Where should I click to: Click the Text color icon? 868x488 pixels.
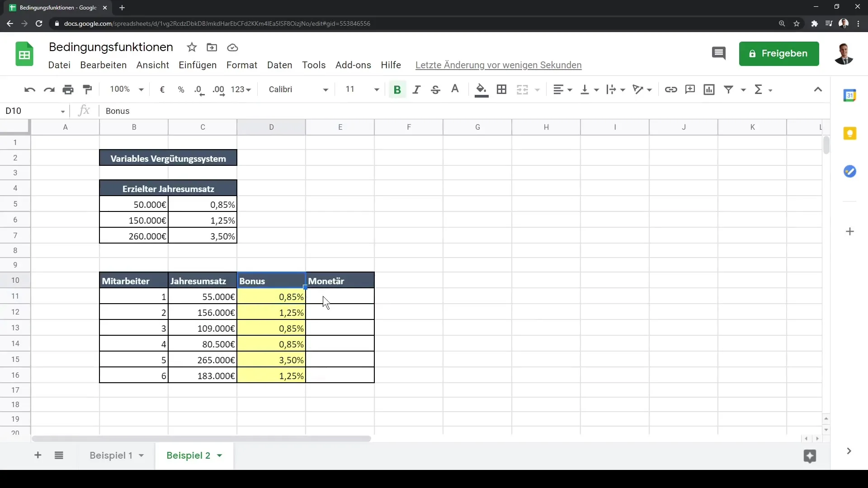coord(455,89)
